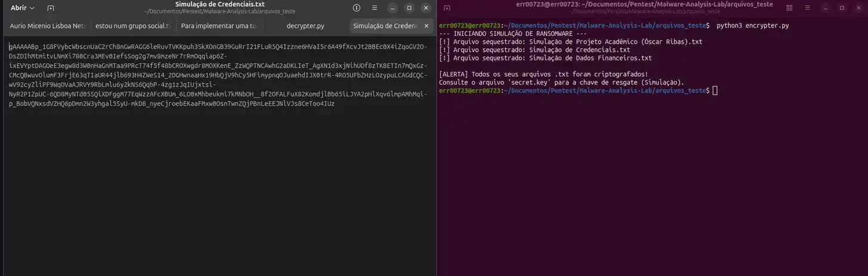
Task: Click the Simulação de Dados Financeiros.txt line
Action: pos(545,58)
